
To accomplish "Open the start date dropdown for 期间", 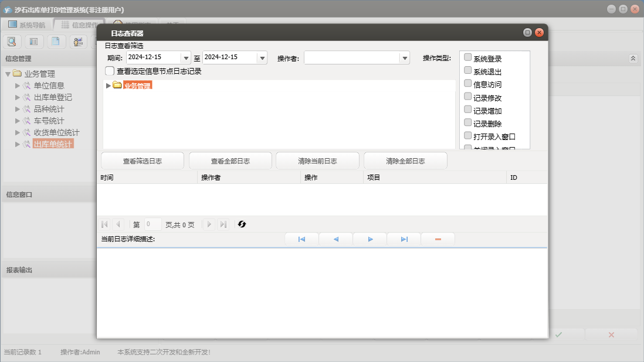I will 187,58.
